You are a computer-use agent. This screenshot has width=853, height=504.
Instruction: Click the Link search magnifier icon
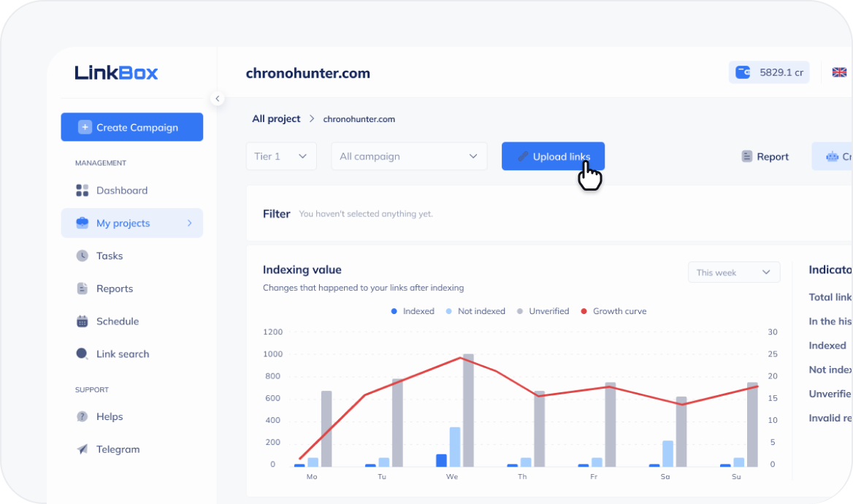point(83,354)
